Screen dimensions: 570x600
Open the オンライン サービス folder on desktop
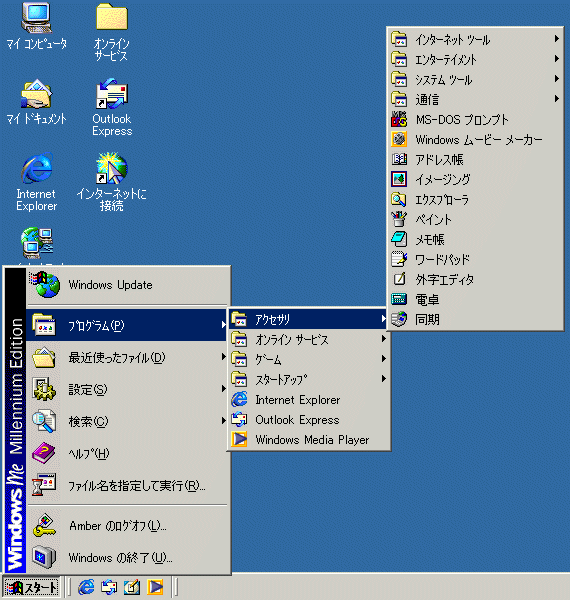click(112, 32)
